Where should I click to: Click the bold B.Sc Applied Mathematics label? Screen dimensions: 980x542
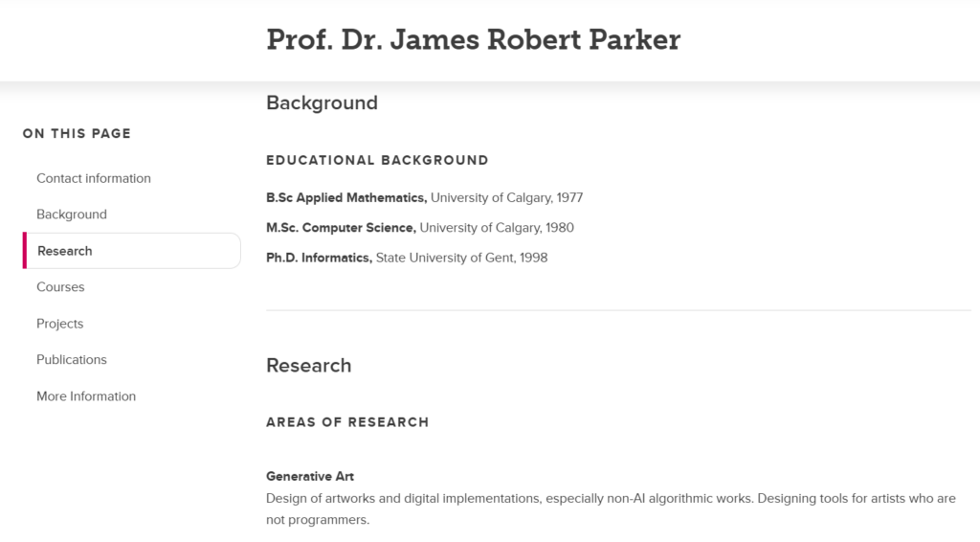pos(346,198)
